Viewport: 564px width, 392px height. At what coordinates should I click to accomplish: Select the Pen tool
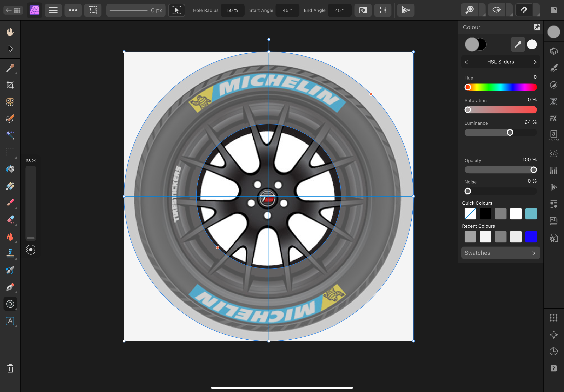pyautogui.click(x=10, y=287)
